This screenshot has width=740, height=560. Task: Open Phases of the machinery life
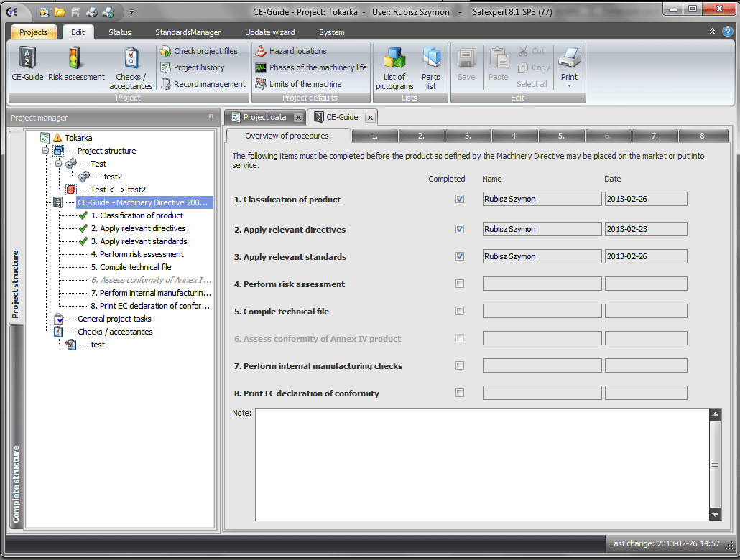click(x=317, y=67)
